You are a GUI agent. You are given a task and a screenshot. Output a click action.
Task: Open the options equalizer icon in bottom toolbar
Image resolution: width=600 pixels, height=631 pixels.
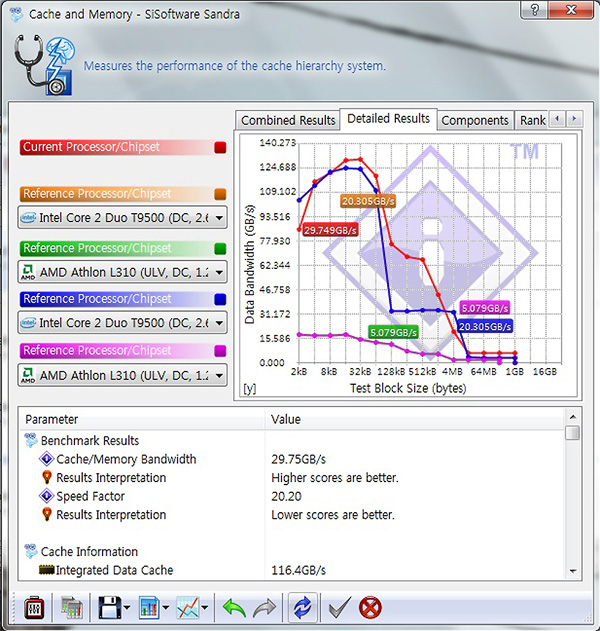click(35, 608)
